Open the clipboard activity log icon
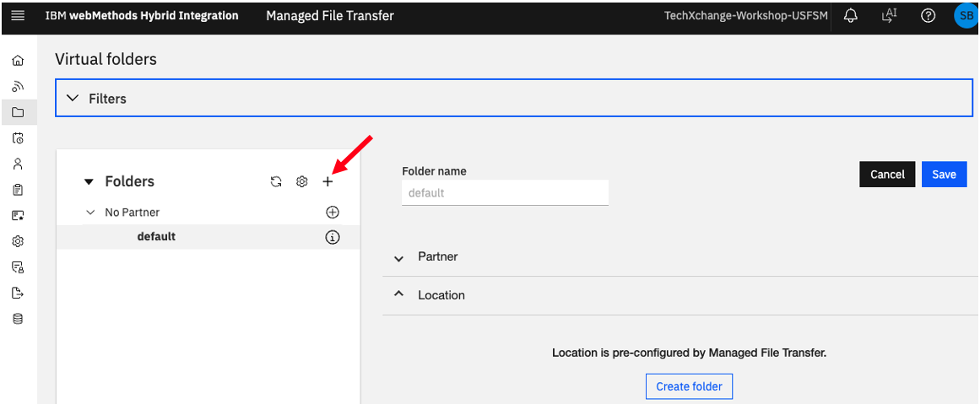This screenshot has height=404, width=980. click(18, 189)
